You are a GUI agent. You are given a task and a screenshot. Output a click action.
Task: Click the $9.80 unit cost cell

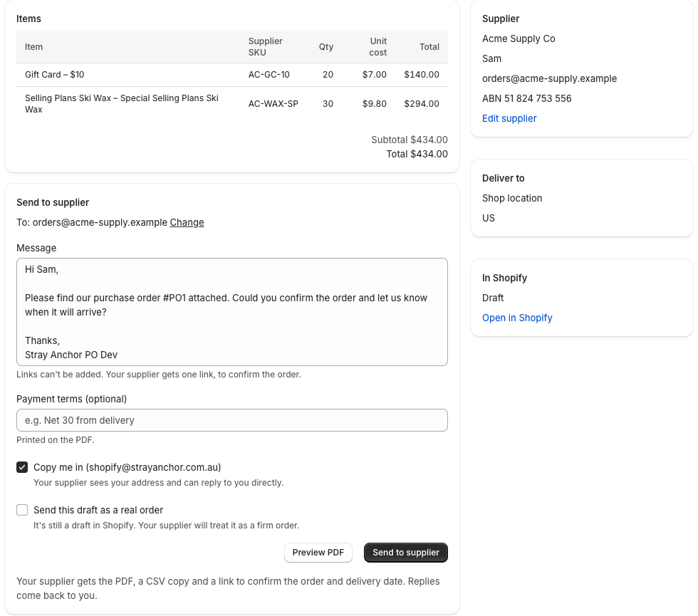click(375, 104)
